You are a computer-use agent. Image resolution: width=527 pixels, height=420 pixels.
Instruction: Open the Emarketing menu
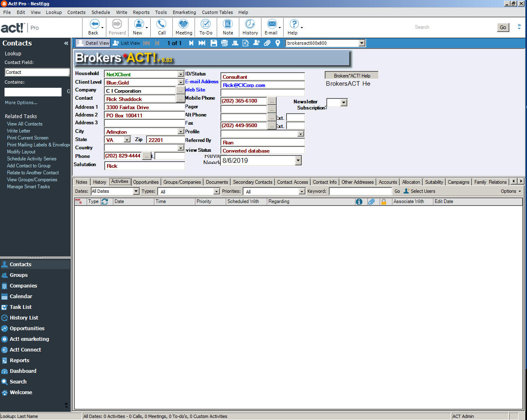pyautogui.click(x=184, y=12)
